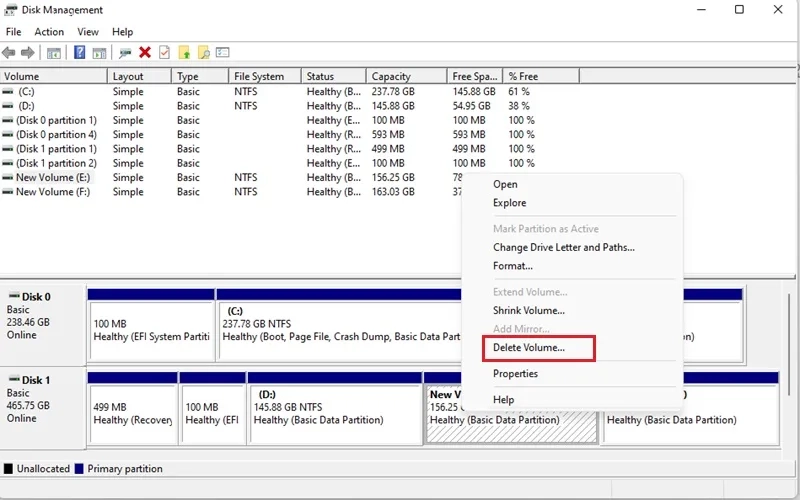Screen dimensions: 800x500
Task: Click the drive icon beside Disk 1 partition 2
Action: coord(8,163)
